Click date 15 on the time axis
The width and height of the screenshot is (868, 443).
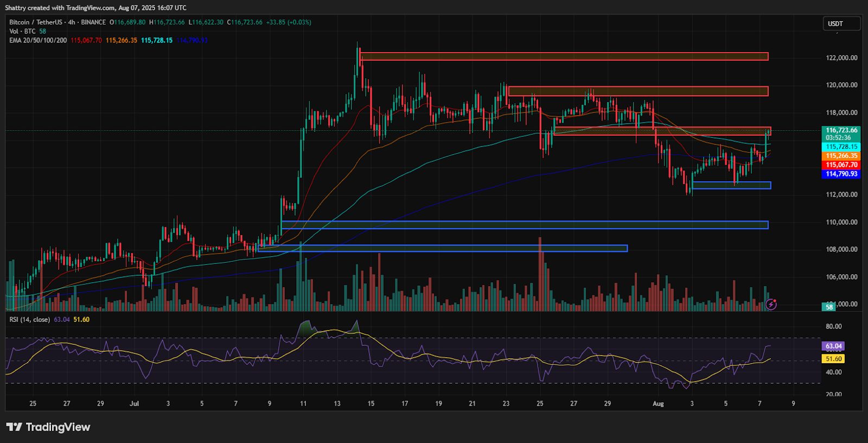[x=371, y=403]
